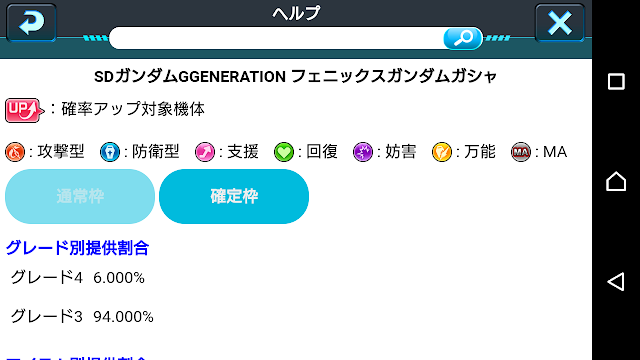The height and width of the screenshot is (360, 640).
Task: Switch to the 通常枠 tab
Action: (x=80, y=196)
